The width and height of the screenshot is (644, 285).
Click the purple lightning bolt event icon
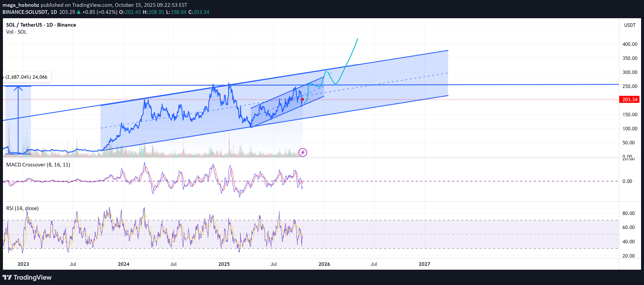302,152
